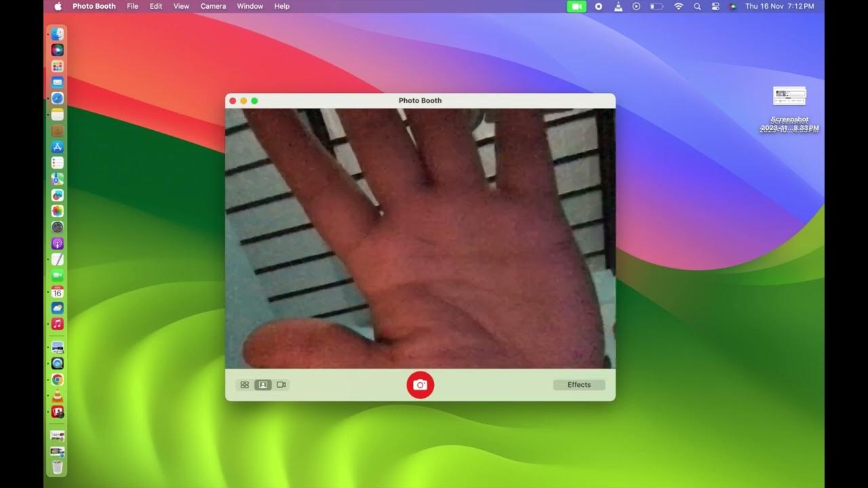Open the App Store from the Dock
Viewport: 868px width, 488px height.
click(x=58, y=146)
